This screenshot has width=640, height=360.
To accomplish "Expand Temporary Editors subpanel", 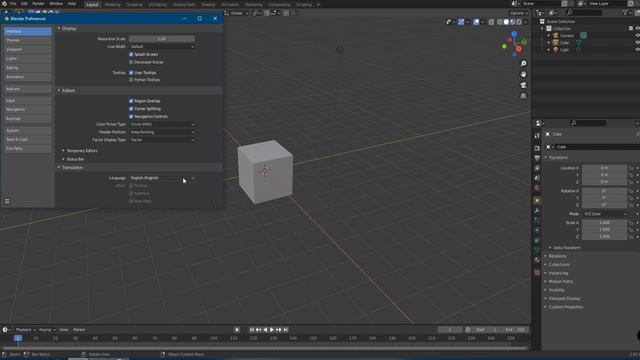I will (x=80, y=151).
